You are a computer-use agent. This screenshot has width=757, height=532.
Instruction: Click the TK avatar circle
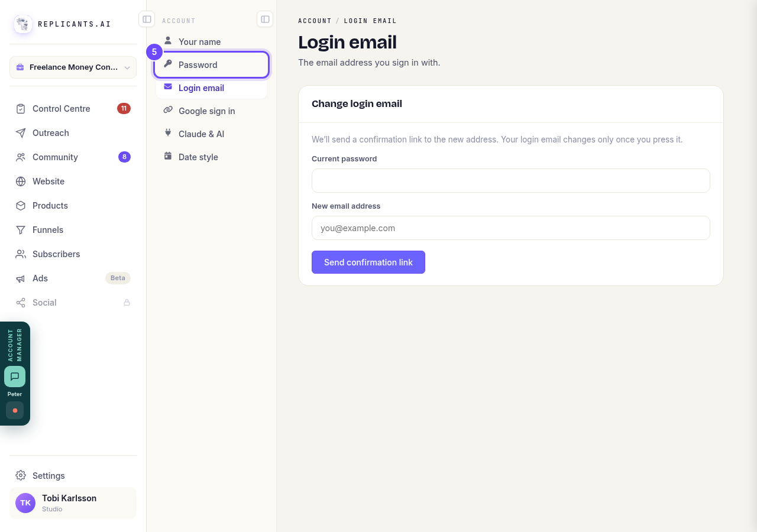point(25,503)
